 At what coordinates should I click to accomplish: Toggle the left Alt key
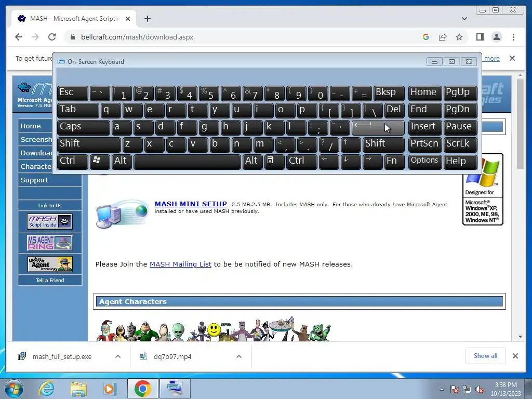click(122, 161)
